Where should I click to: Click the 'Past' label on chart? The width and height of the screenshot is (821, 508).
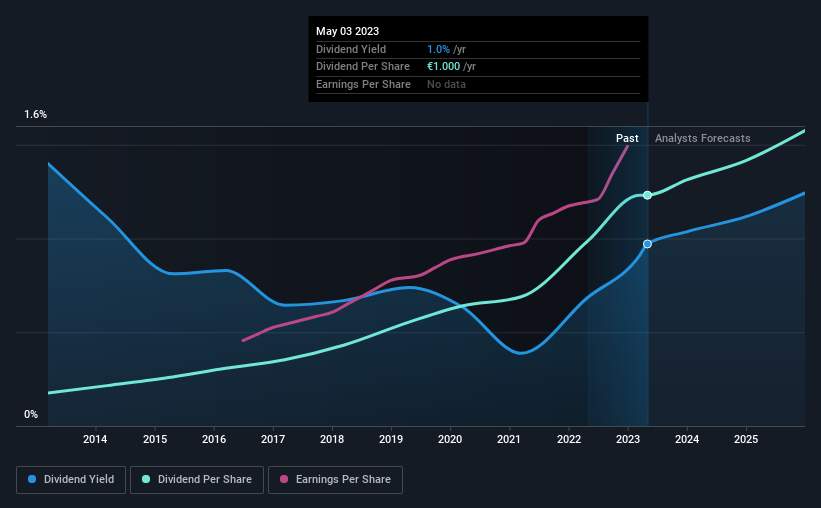[627, 138]
